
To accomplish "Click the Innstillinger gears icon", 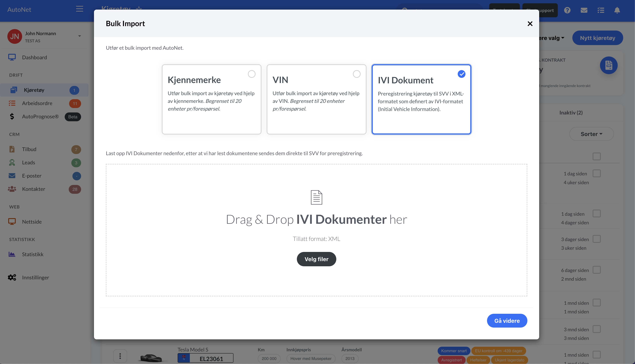I will (x=12, y=278).
